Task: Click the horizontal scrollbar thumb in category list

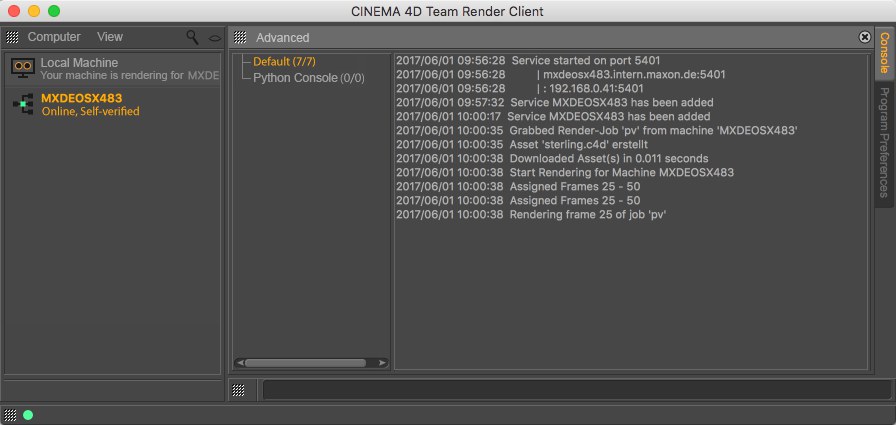Action: [306, 363]
